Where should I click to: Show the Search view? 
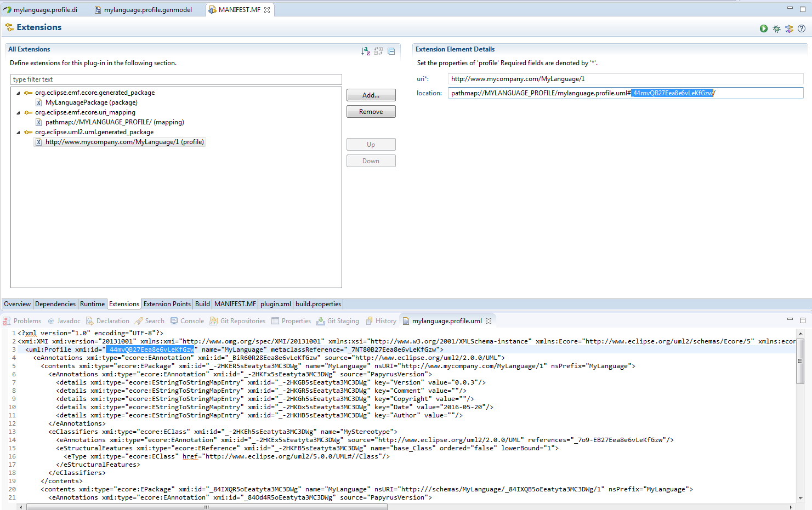click(x=150, y=321)
